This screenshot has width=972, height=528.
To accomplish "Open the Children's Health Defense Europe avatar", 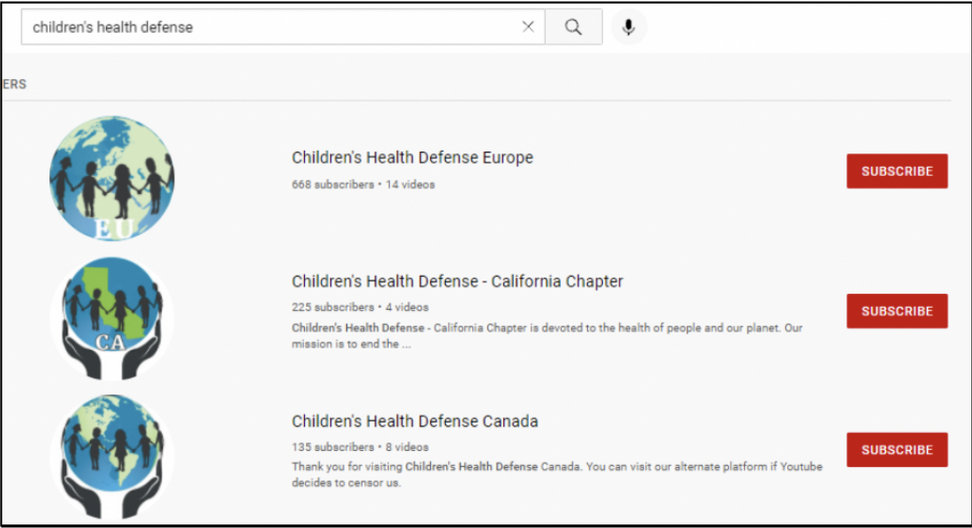I will click(x=112, y=178).
